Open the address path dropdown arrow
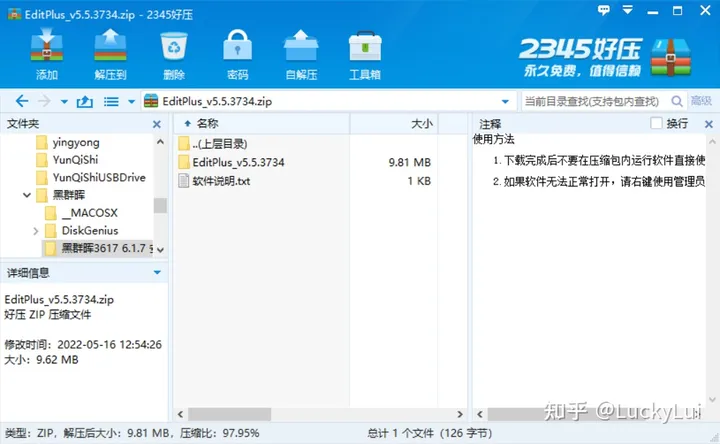The height and width of the screenshot is (444, 720). [x=507, y=101]
